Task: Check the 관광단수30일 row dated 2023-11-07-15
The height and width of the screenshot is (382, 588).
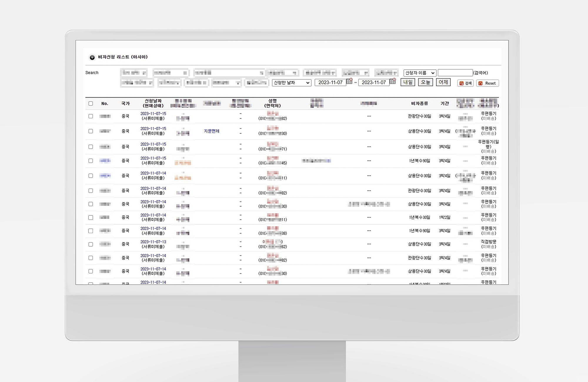Action: (91, 116)
